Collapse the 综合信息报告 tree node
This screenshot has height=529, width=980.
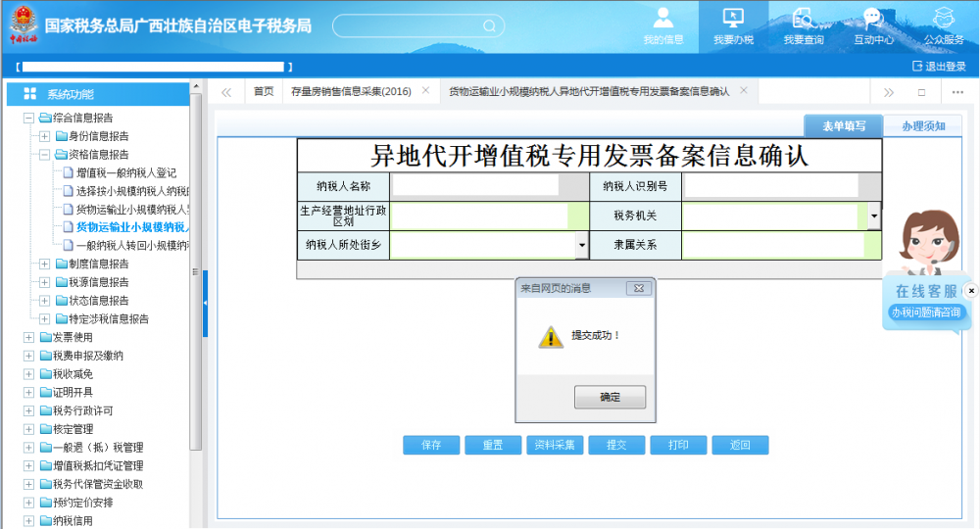pos(28,118)
